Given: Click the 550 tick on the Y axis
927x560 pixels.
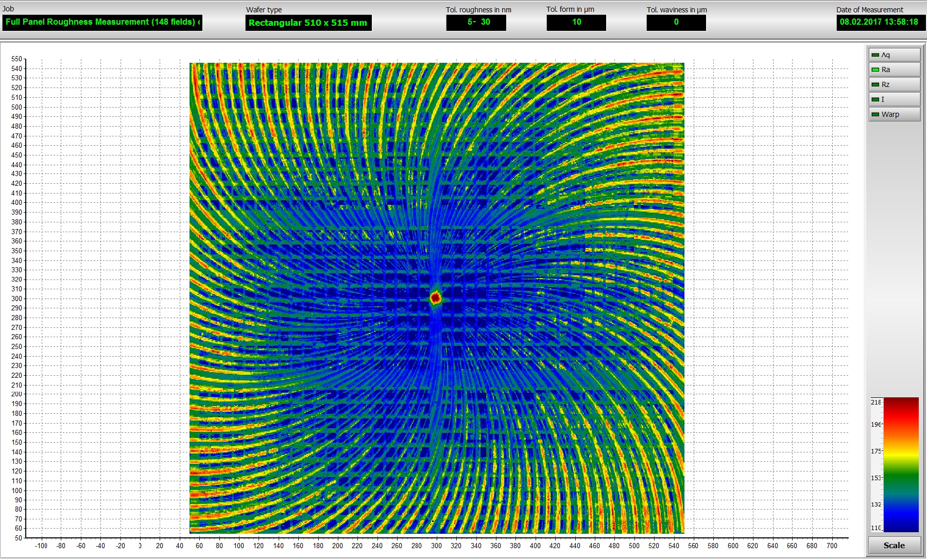Looking at the screenshot, I should [x=16, y=59].
